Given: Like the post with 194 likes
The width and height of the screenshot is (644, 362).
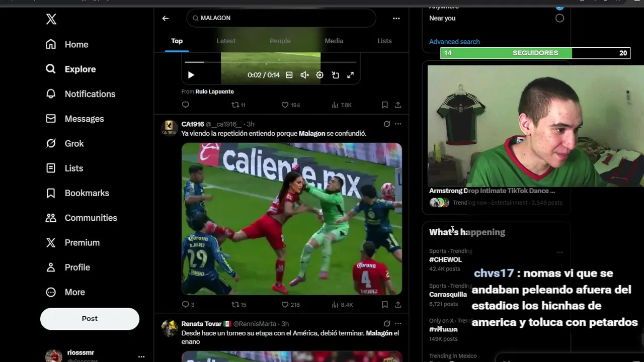Looking at the screenshot, I should [290, 105].
